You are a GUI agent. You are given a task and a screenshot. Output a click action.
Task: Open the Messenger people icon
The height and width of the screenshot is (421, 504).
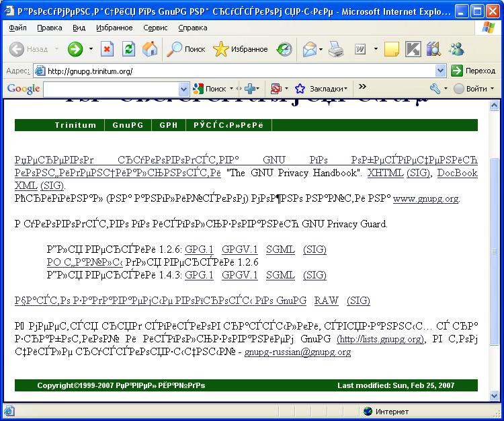[456, 49]
